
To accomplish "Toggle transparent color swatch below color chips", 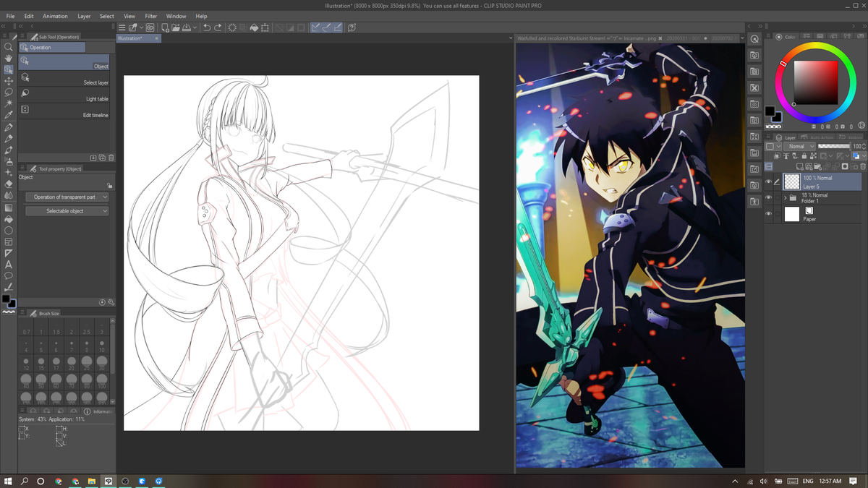I will [x=9, y=312].
